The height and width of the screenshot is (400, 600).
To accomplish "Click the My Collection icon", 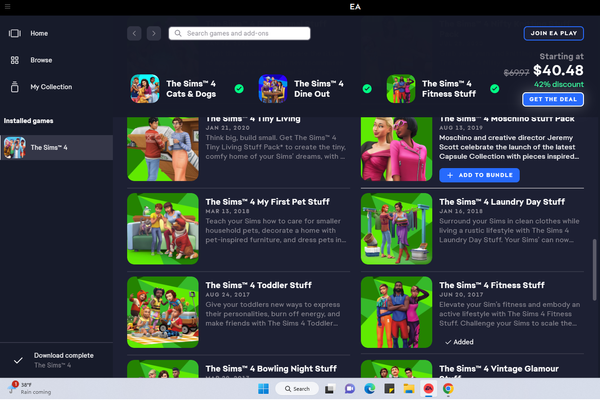I will [15, 87].
